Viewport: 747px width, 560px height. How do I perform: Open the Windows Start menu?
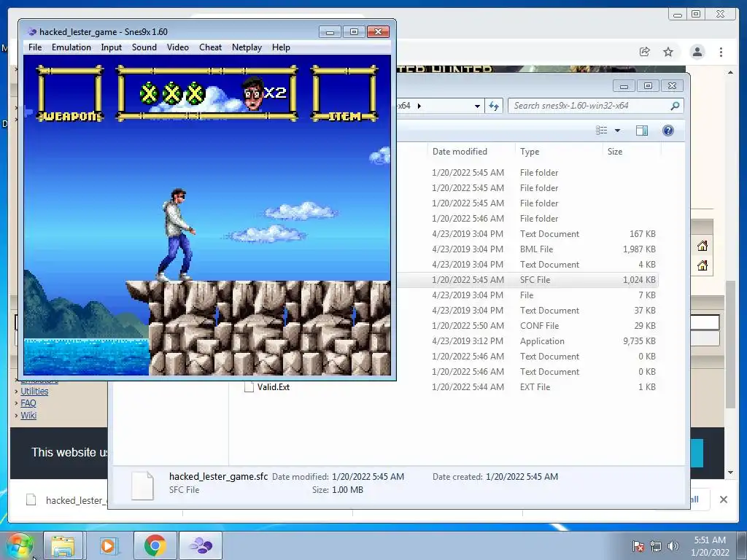(19, 545)
